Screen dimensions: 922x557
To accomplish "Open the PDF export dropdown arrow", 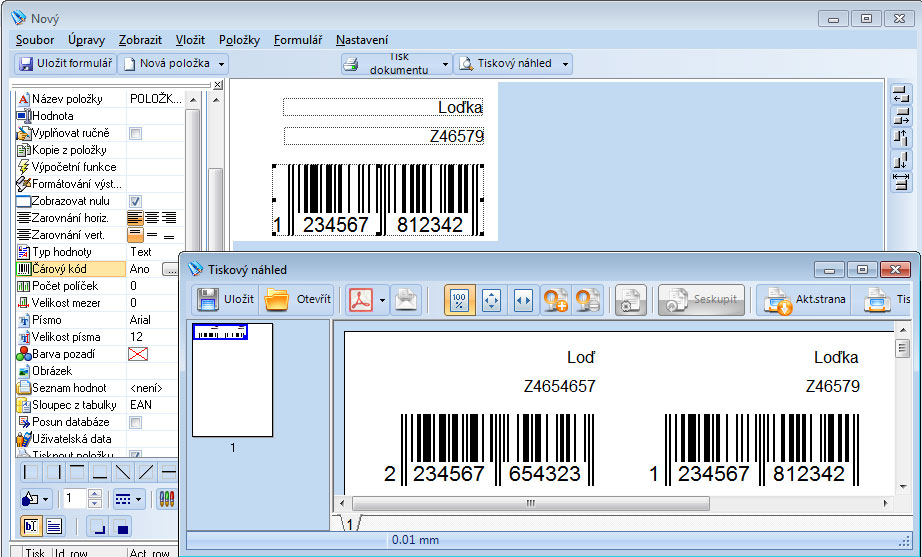I will (382, 300).
